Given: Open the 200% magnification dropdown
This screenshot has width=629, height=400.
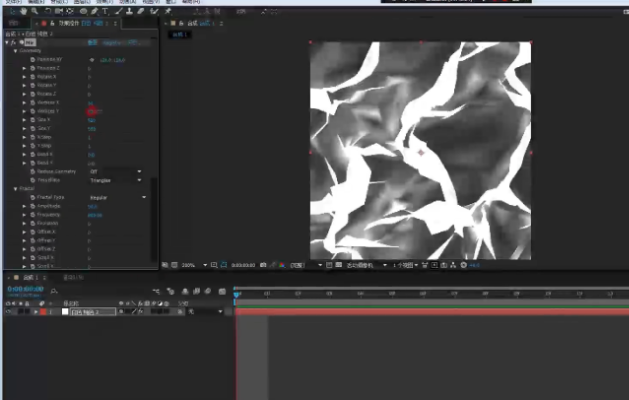Looking at the screenshot, I should tap(194, 265).
